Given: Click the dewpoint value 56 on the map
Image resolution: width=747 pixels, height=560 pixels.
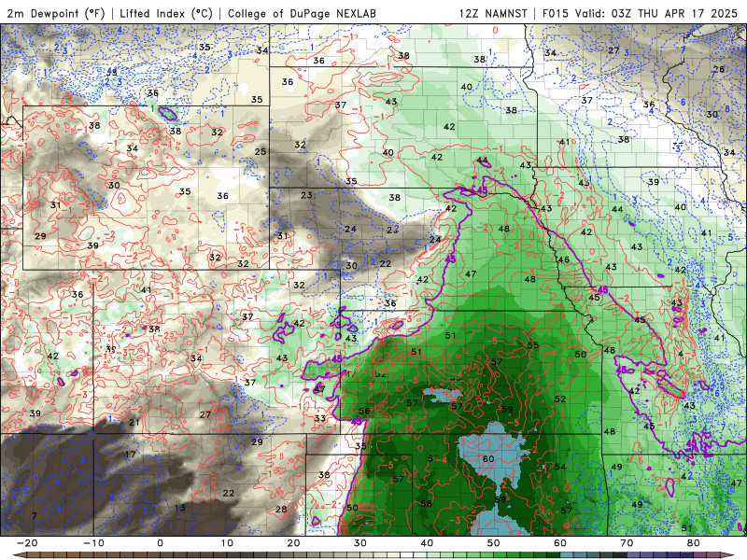Looking at the screenshot, I should pyautogui.click(x=364, y=411).
